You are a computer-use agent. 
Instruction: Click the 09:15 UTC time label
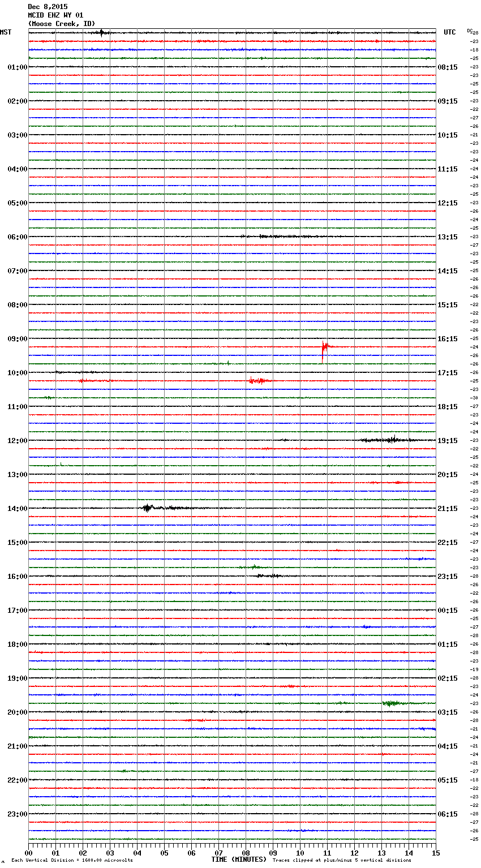click(x=448, y=101)
